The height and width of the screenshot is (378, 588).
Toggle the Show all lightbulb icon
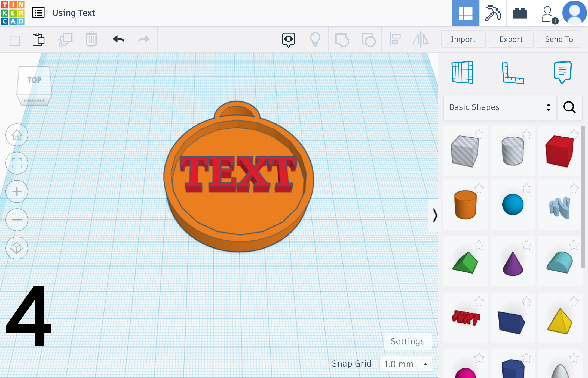coord(315,40)
